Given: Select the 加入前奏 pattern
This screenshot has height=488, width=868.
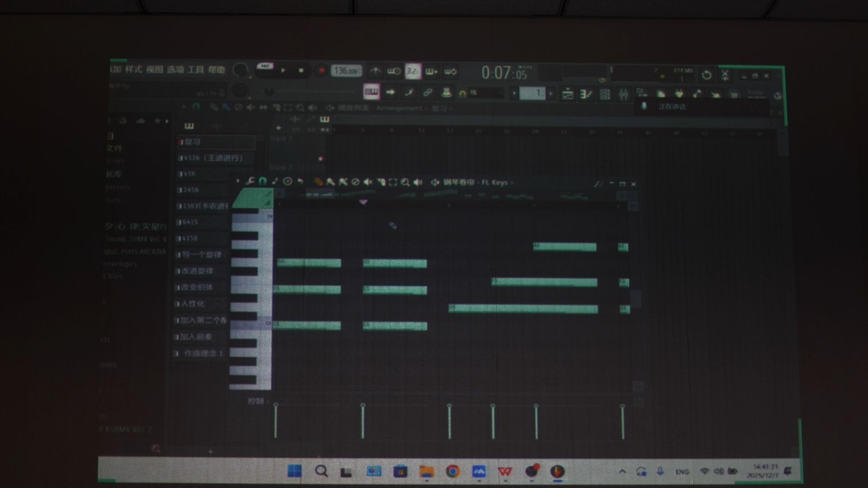Looking at the screenshot, I should click(x=201, y=337).
